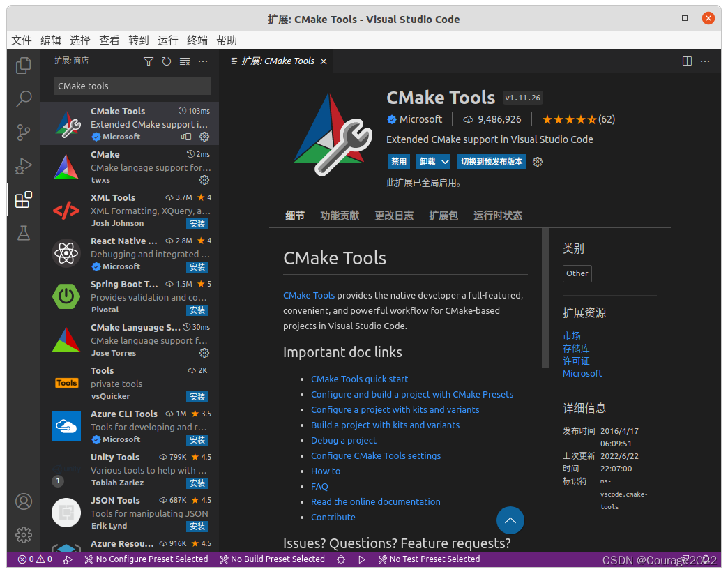Open Source Control view
Image resolution: width=728 pixels, height=574 pixels.
23,133
